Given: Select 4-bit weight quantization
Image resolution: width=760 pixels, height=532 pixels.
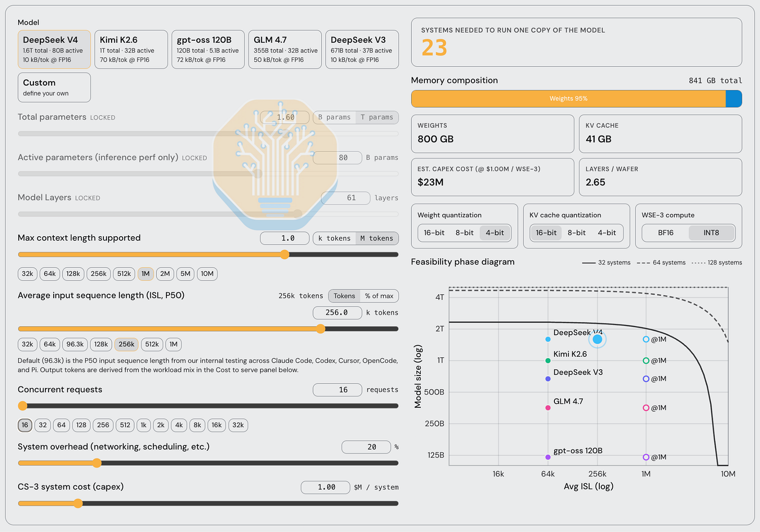Looking at the screenshot, I should (x=495, y=233).
